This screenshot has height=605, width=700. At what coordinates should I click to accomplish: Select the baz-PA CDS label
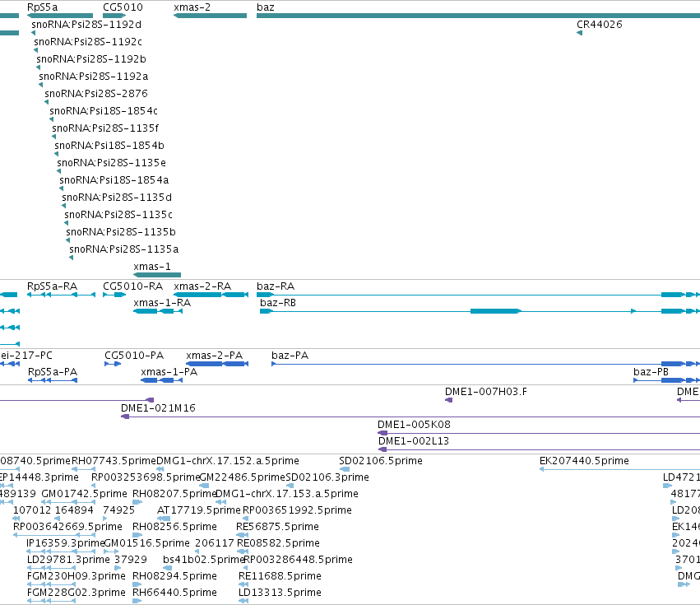coord(290,356)
